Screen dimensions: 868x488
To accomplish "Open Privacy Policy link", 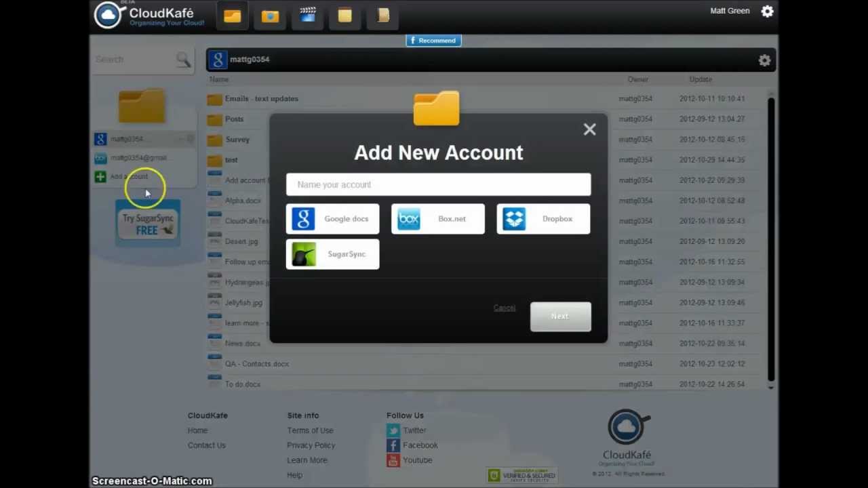I will 311,445.
